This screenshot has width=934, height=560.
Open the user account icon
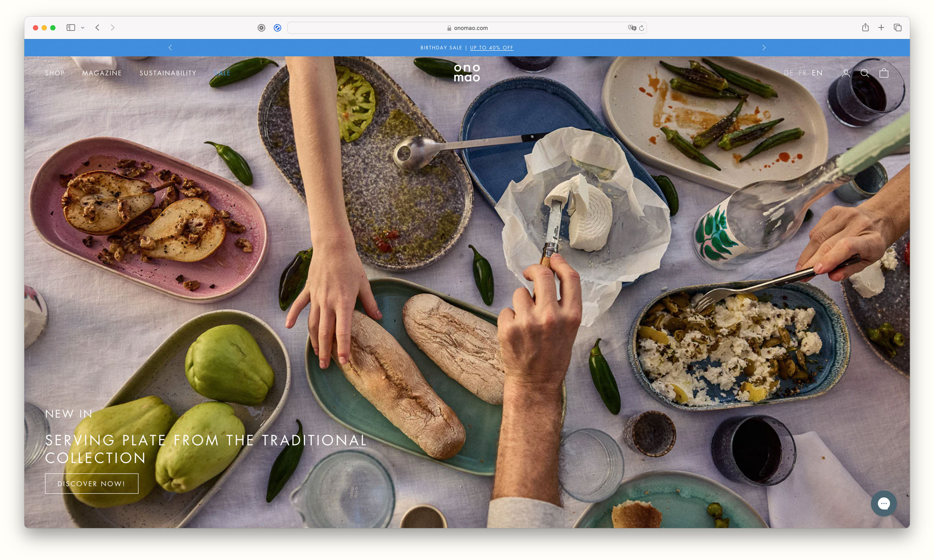pos(846,73)
